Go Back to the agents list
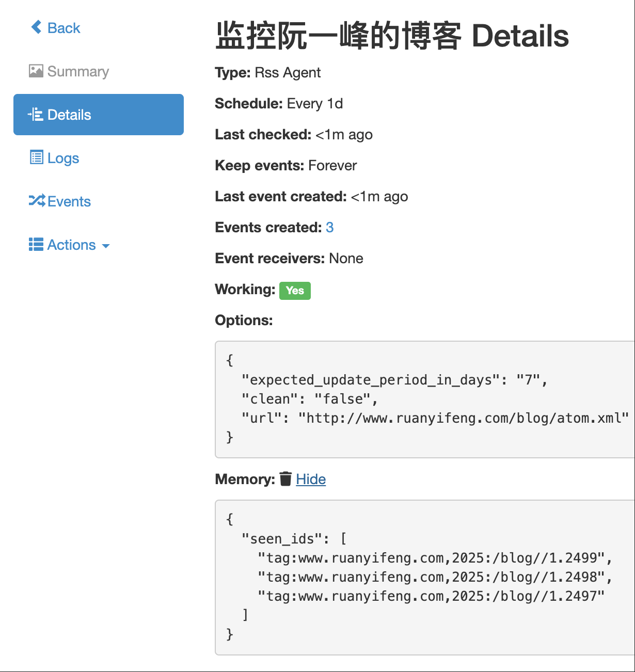The image size is (635, 672). point(56,28)
